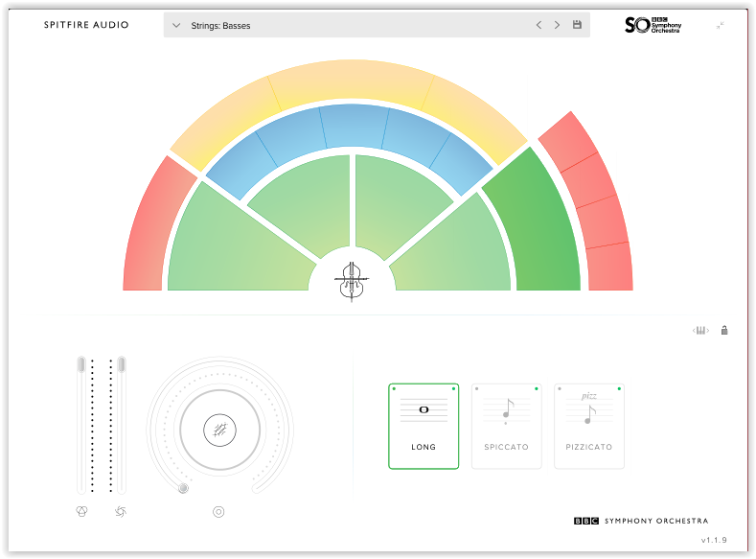Click the dynamics slider handle on the right
The image size is (756, 559).
click(122, 364)
